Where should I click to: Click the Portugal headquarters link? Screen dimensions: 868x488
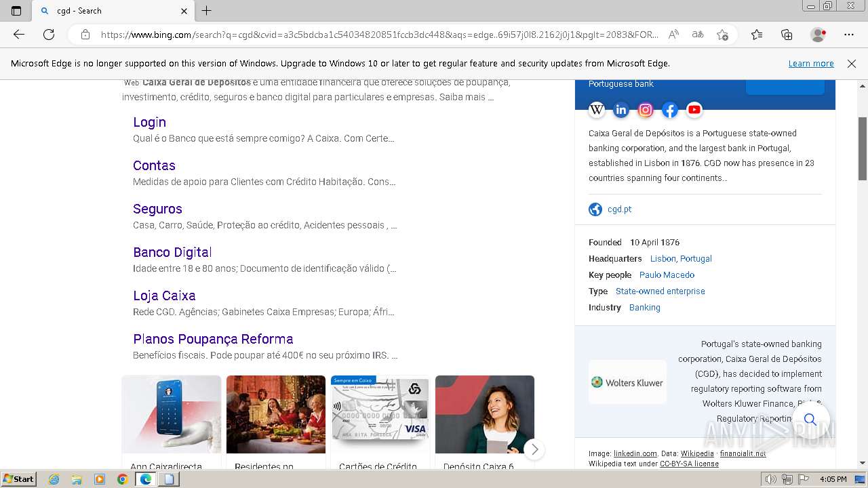click(x=696, y=259)
